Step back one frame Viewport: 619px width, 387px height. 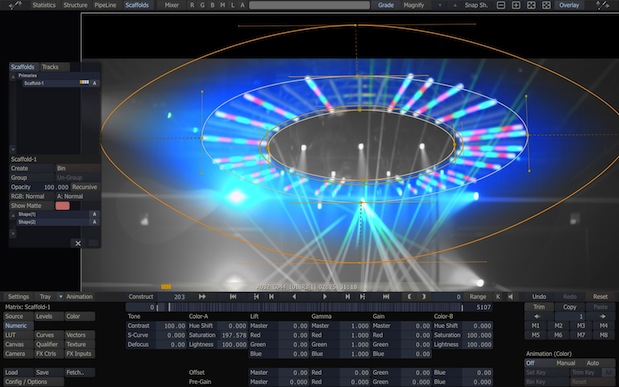point(271,297)
